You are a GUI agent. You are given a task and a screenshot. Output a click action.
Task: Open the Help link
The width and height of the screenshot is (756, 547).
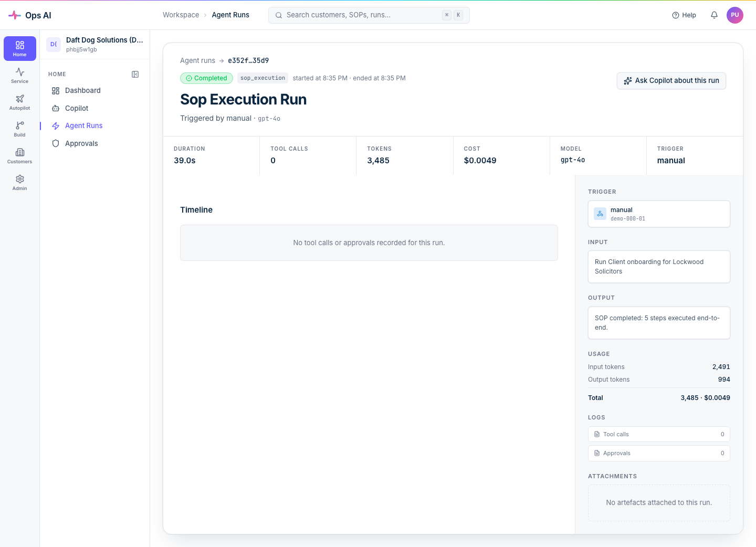(684, 15)
